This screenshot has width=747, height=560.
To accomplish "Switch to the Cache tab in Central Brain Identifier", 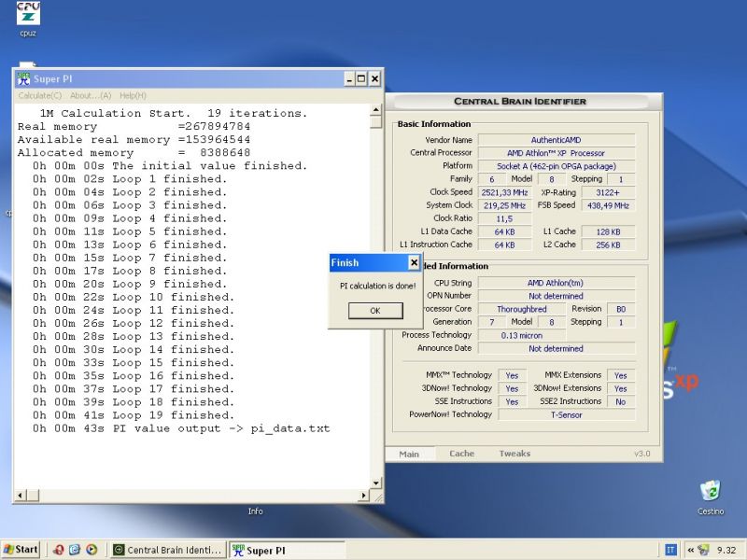I will (461, 454).
